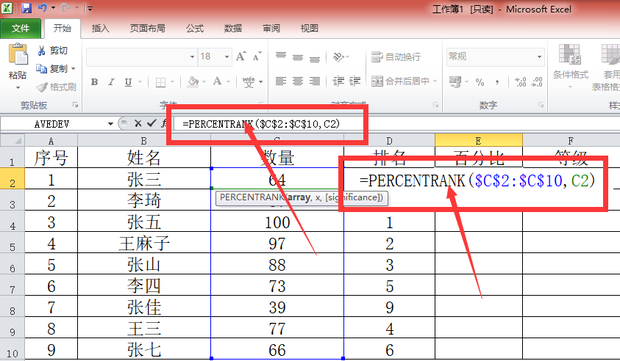This screenshot has height=361, width=620.
Task: Expand the 粘贴 paste options arrow
Action: 18,87
